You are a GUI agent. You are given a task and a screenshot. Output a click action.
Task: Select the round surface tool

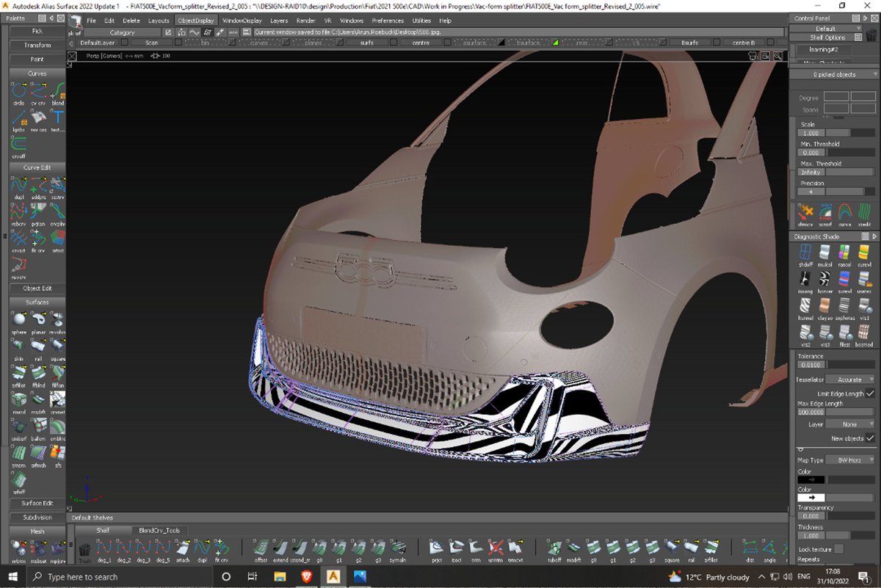(18, 401)
